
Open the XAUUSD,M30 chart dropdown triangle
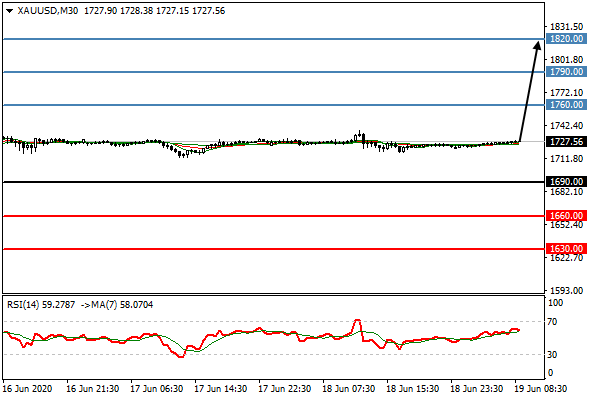(10, 11)
